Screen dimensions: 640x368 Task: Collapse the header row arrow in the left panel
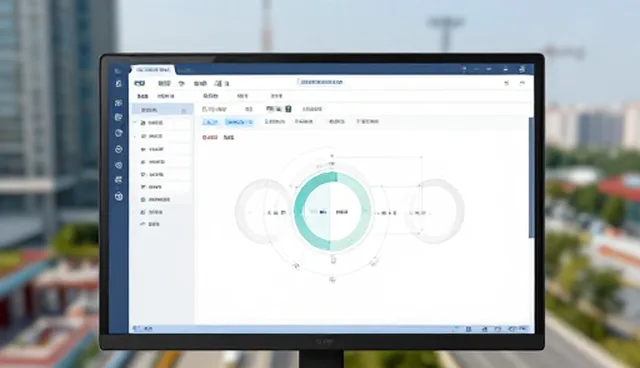tap(184, 110)
